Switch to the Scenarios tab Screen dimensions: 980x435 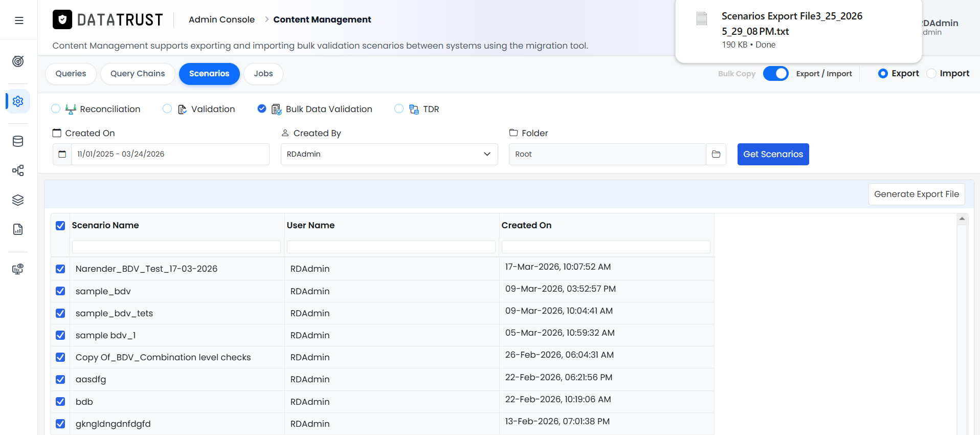coord(209,74)
